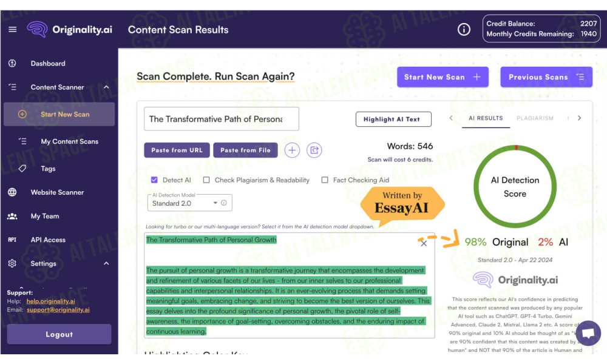Viewport: 607px width, 364px height.
Task: Collapse the Settings section chevron
Action: (106, 263)
